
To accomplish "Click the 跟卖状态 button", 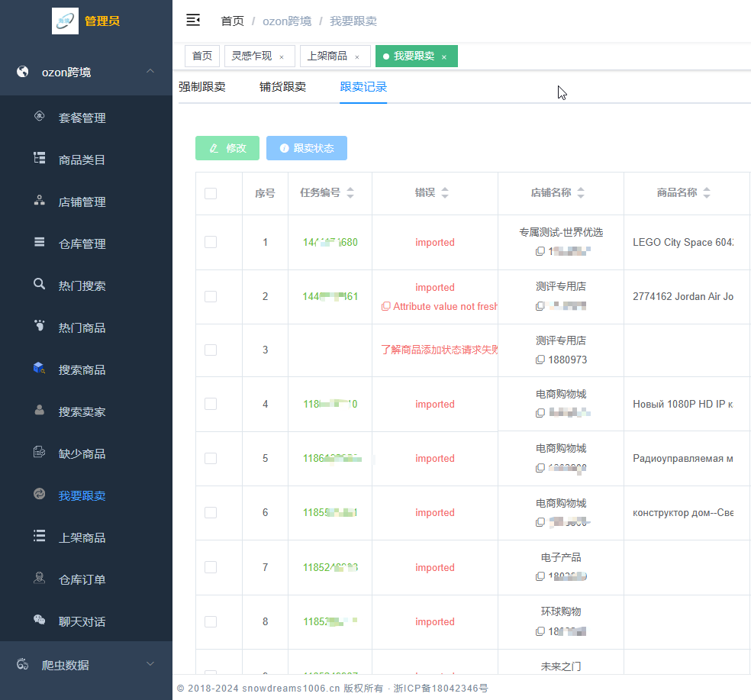I will [x=307, y=148].
